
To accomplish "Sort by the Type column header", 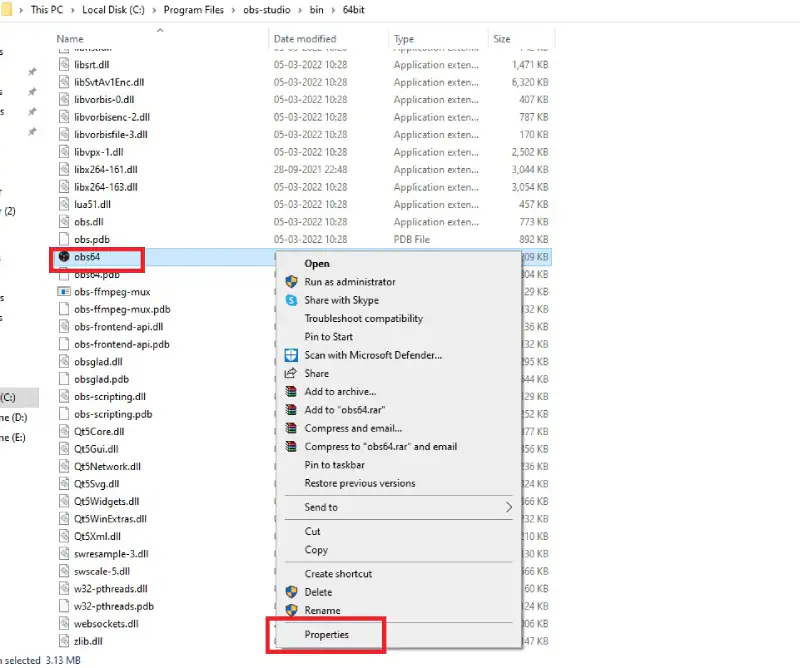I will (404, 39).
